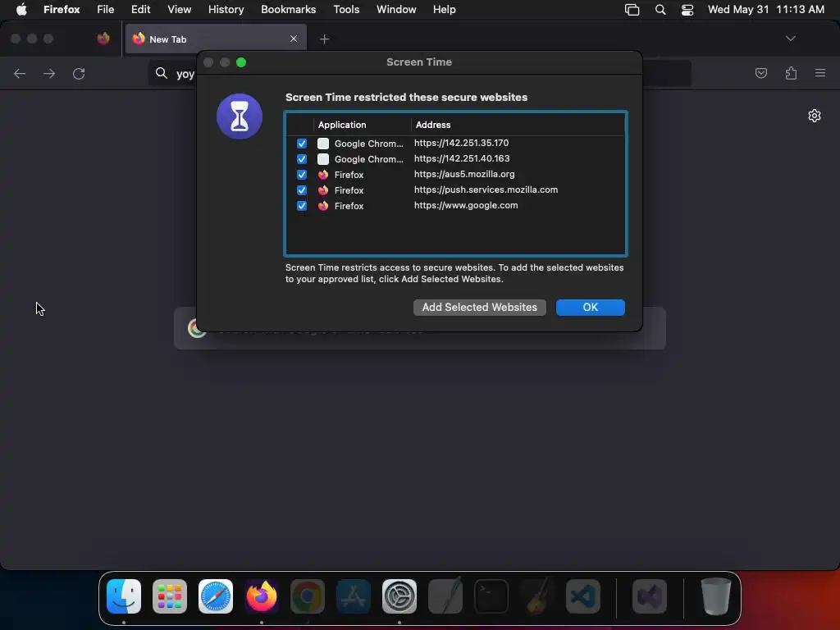Select https://aus5.mozilla.org address text
This screenshot has width=840, height=630.
click(464, 174)
